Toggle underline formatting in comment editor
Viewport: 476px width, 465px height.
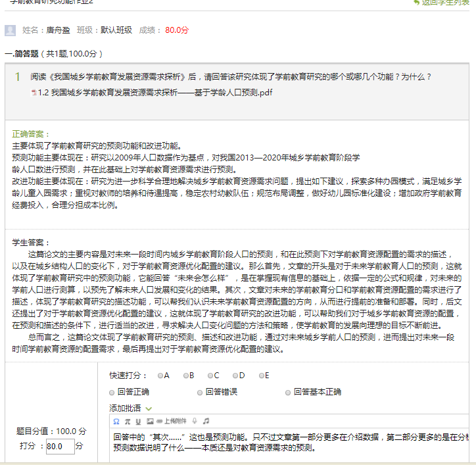tap(138, 420)
